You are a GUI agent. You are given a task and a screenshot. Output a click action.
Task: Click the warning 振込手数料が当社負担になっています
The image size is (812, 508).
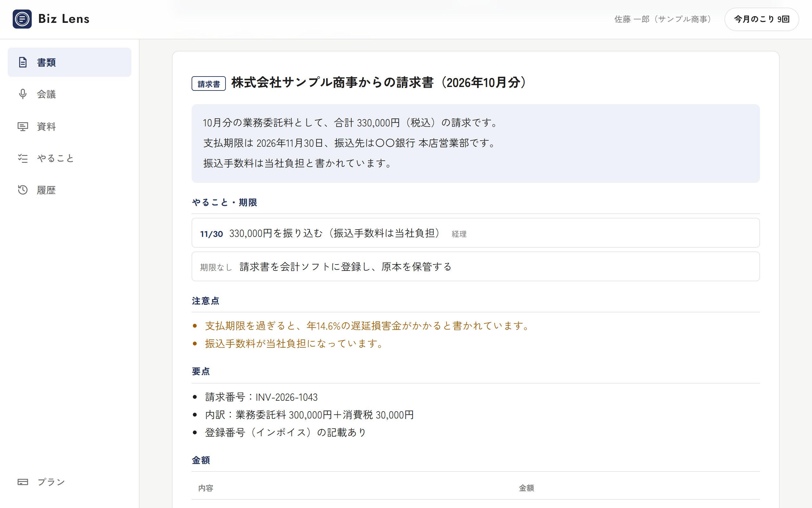tap(294, 343)
